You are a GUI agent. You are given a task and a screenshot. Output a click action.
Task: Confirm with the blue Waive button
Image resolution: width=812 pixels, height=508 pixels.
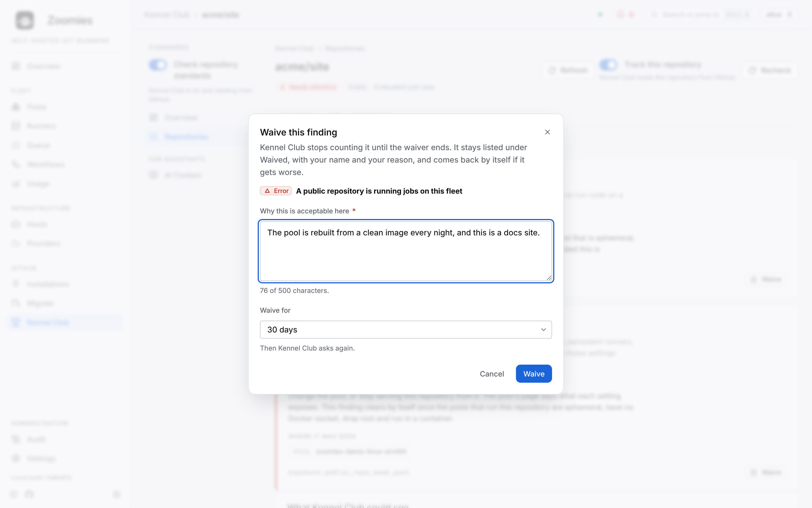click(533, 374)
